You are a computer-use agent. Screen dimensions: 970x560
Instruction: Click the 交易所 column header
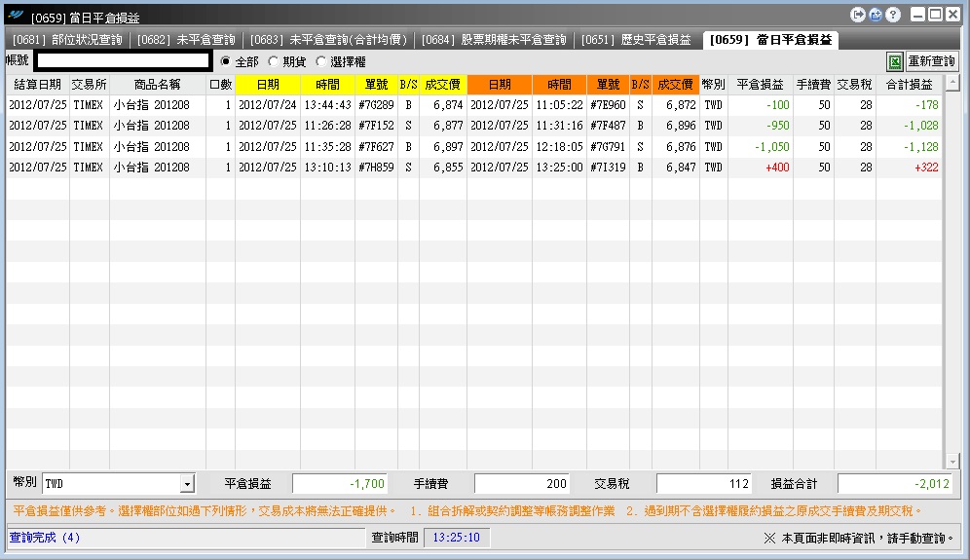89,85
